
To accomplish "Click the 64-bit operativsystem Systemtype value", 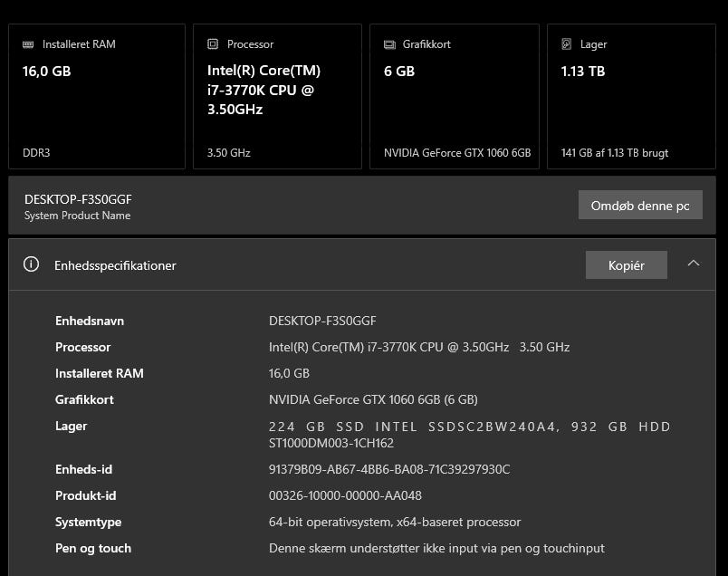I will click(395, 522).
